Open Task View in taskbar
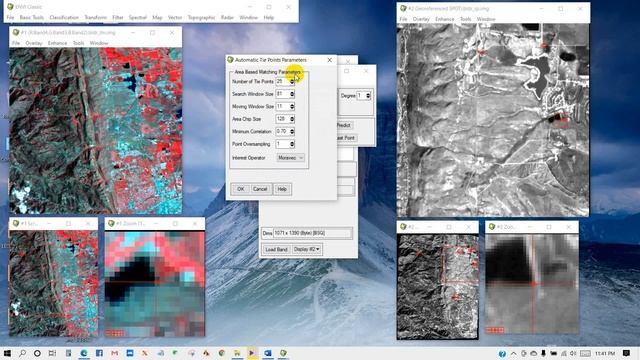Viewport: 640px width, 360px height. (52, 353)
